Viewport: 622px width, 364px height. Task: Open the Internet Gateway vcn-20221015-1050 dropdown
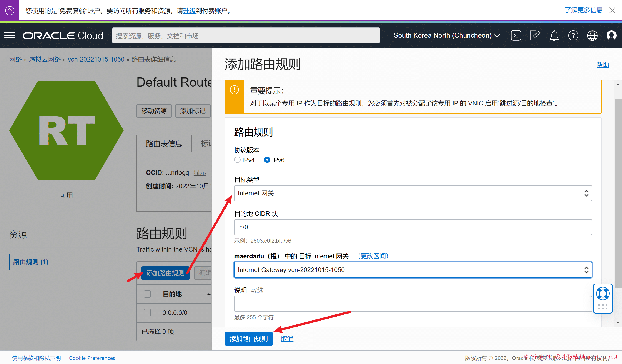coord(413,269)
